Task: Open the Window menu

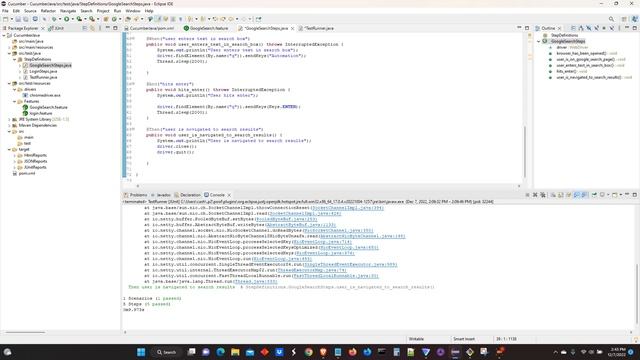Action: pyautogui.click(x=133, y=11)
